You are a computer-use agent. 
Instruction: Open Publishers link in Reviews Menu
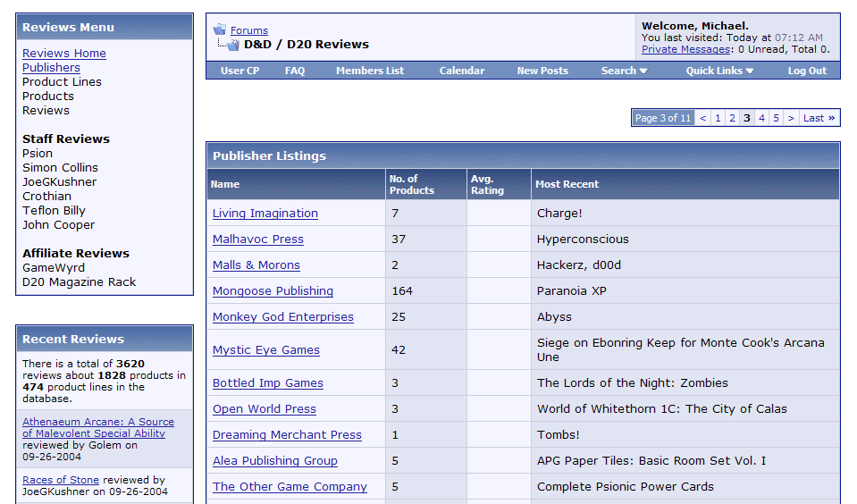tap(51, 67)
